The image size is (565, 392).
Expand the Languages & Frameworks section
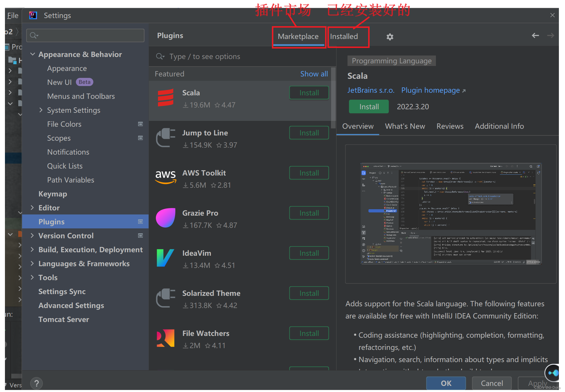click(x=32, y=264)
